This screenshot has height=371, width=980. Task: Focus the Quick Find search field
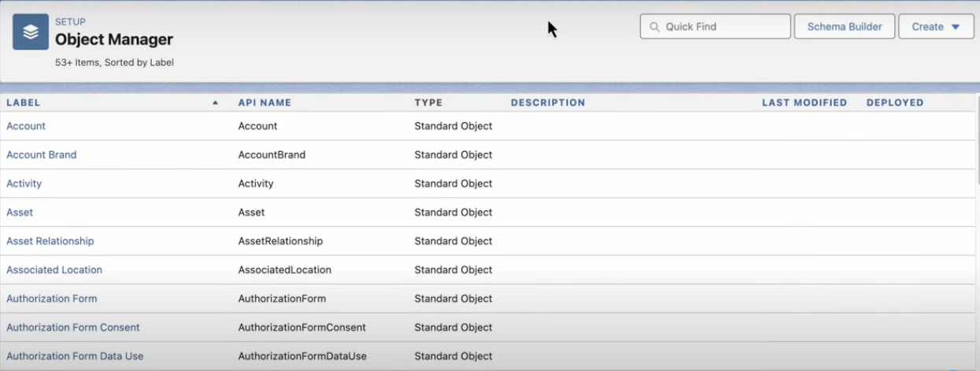pos(715,26)
